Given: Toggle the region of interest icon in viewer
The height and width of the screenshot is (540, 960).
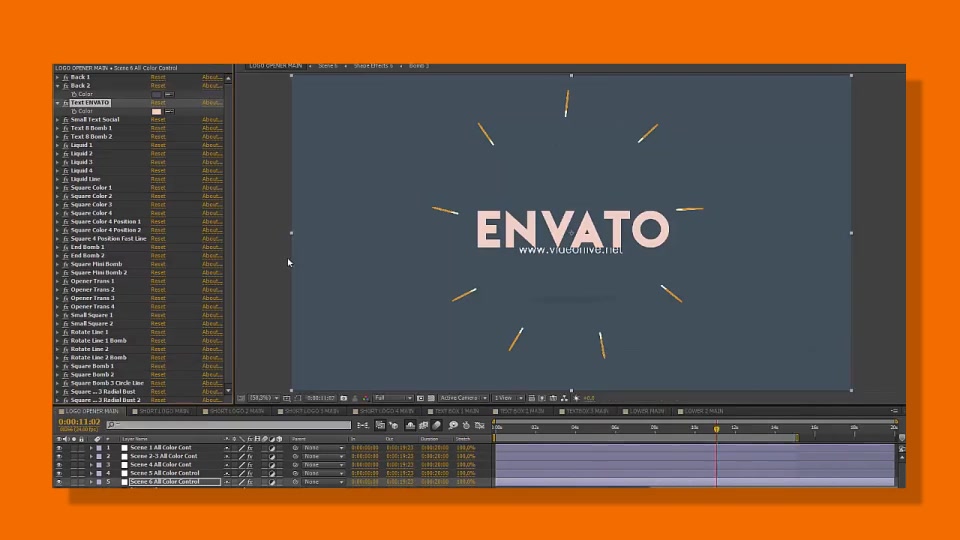Looking at the screenshot, I should [x=420, y=398].
